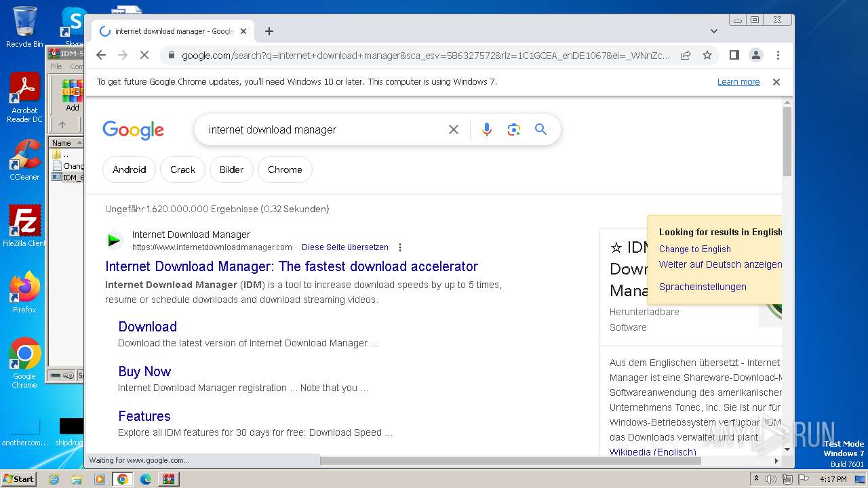Click Diese Seite übersetzen link
Image resolution: width=868 pixels, height=488 pixels.
345,247
